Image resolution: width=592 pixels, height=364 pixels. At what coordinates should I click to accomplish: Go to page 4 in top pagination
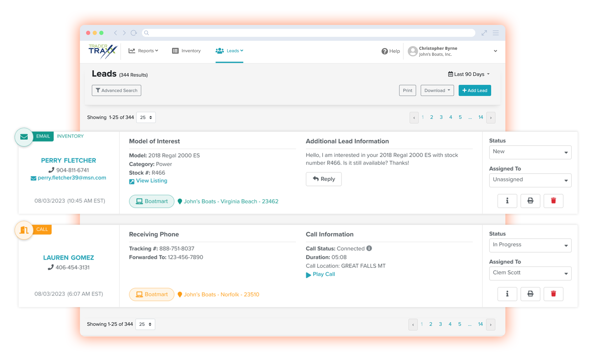point(450,117)
